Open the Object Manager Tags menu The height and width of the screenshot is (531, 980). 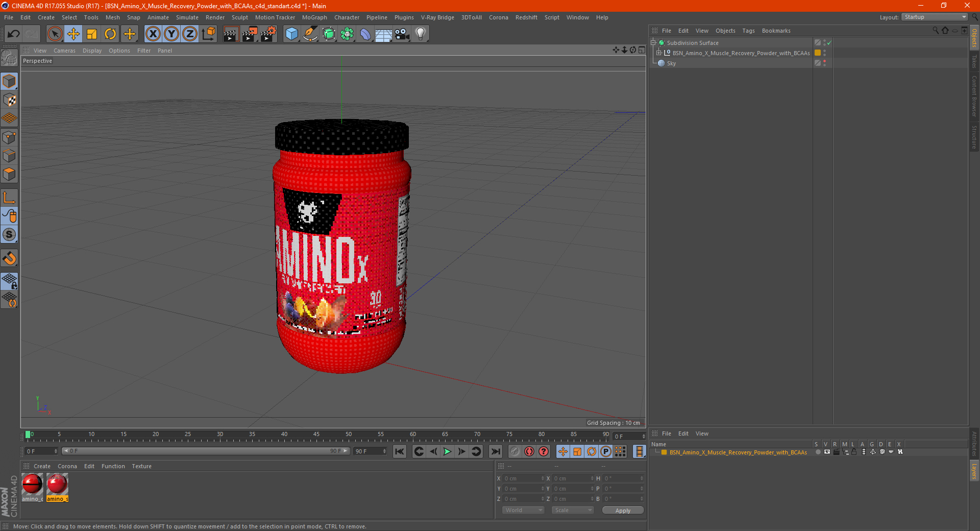click(748, 31)
